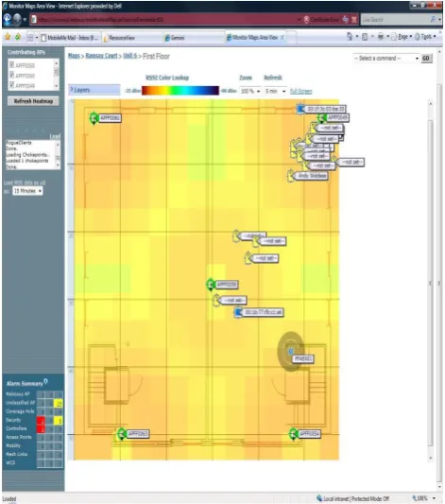Click the page icon in address bar
This screenshot has width=445, height=504.
point(33,20)
